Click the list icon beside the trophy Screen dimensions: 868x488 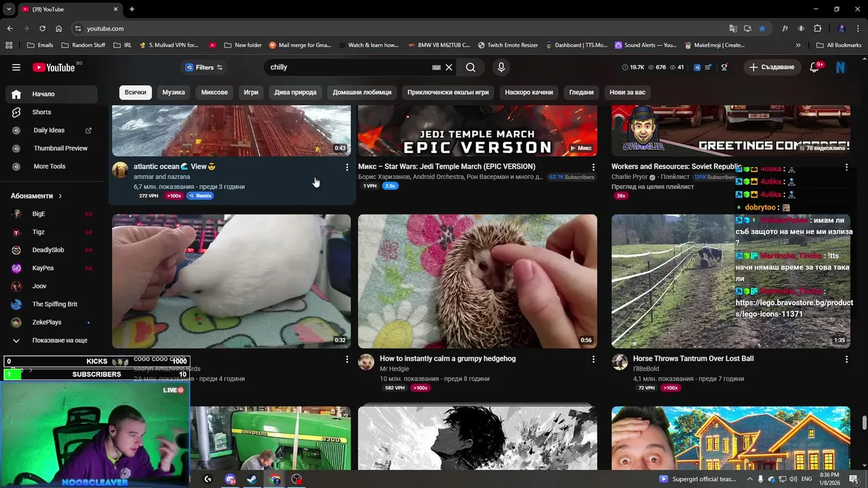point(709,67)
